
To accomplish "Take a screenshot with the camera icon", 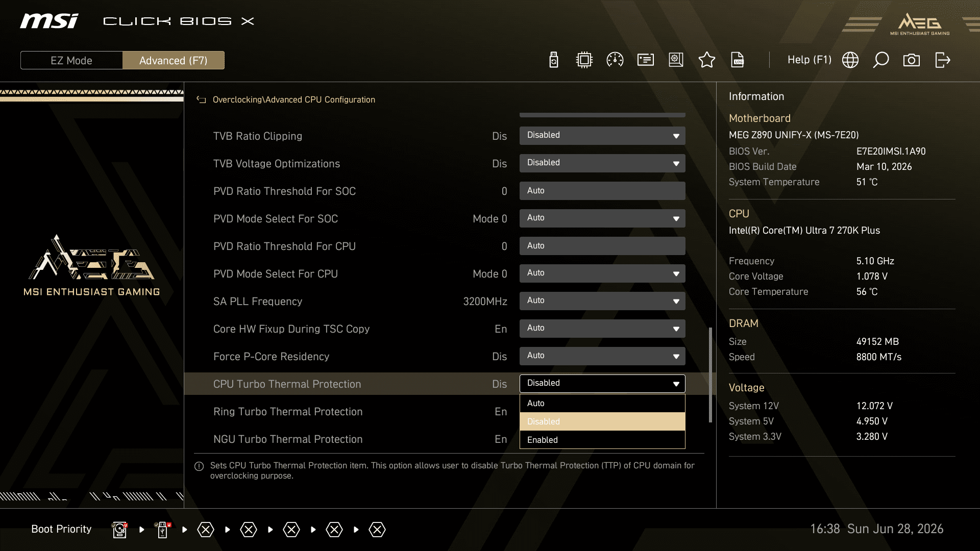I will [912, 60].
